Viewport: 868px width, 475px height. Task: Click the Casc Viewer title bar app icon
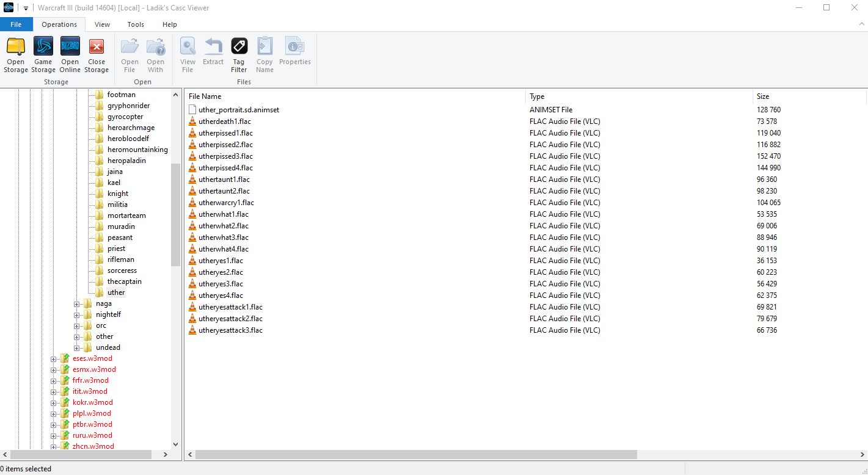coord(9,7)
